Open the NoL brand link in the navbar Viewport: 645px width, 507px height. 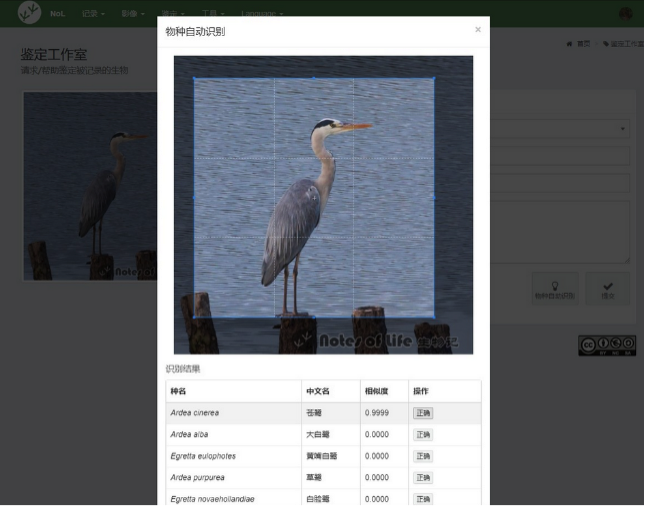[x=58, y=14]
